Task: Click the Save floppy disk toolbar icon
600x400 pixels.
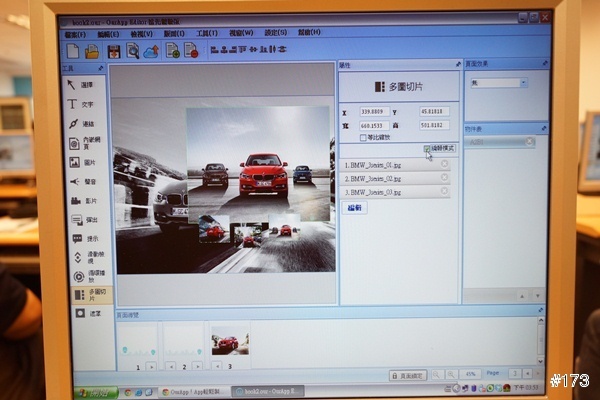Action: [x=113, y=51]
